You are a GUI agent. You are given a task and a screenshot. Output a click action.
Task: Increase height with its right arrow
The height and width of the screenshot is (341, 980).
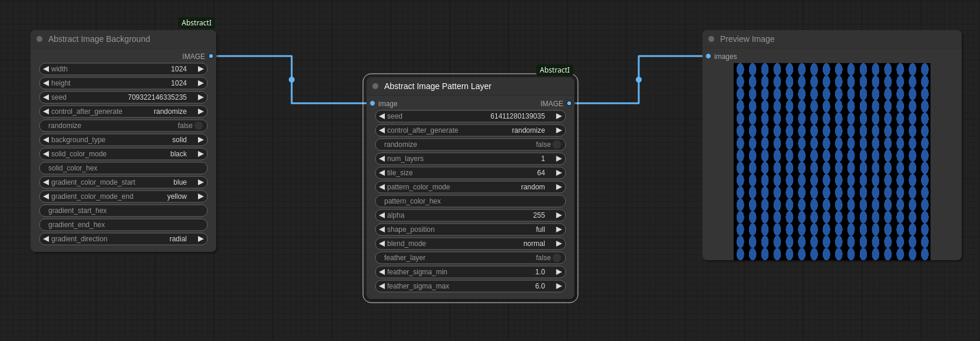pos(200,83)
